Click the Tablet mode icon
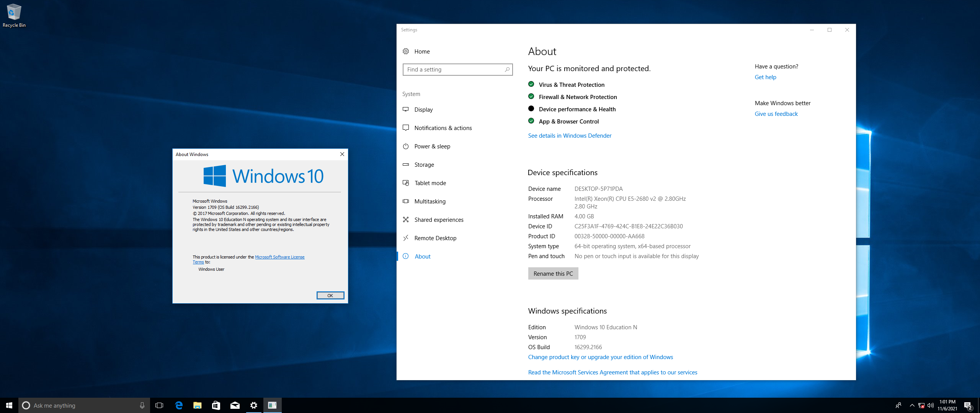 pyautogui.click(x=406, y=183)
